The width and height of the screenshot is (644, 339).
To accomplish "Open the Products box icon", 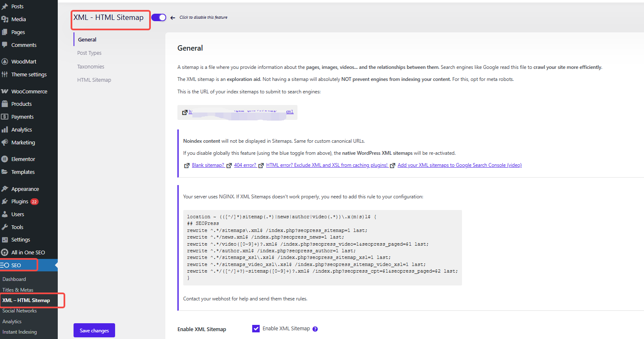I will click(5, 104).
